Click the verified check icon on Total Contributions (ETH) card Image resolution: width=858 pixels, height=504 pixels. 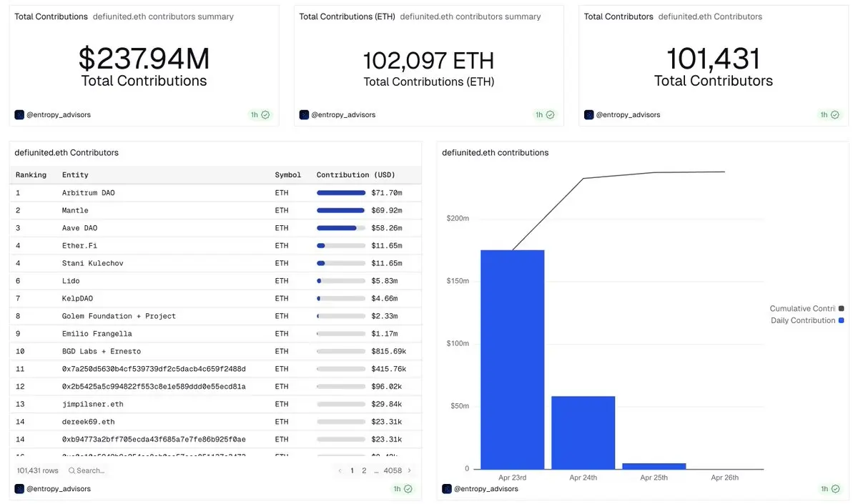(x=551, y=114)
